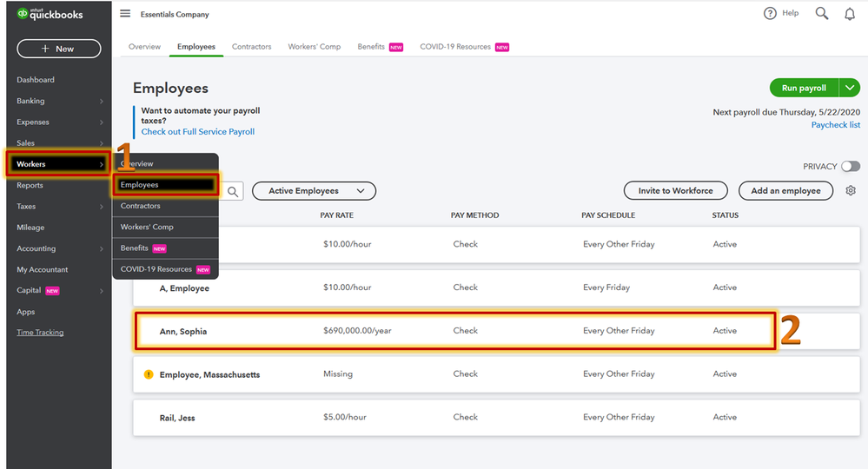Open the Ann, Sophia employee row
The height and width of the screenshot is (469, 868).
click(496, 331)
